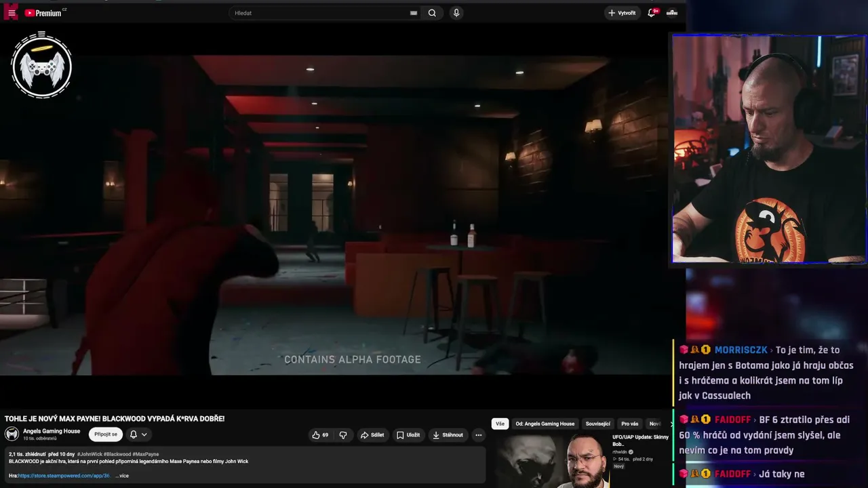Image resolution: width=868 pixels, height=488 pixels.
Task: Select the Vše filter chip
Action: click(500, 424)
